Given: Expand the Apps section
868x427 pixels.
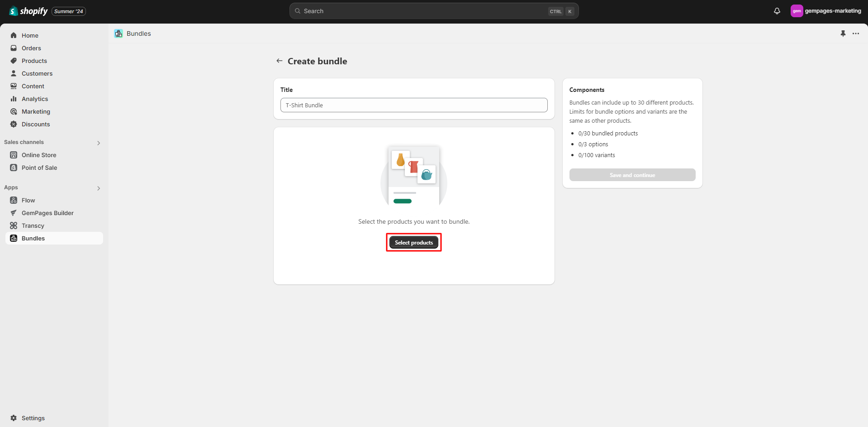Looking at the screenshot, I should point(99,188).
